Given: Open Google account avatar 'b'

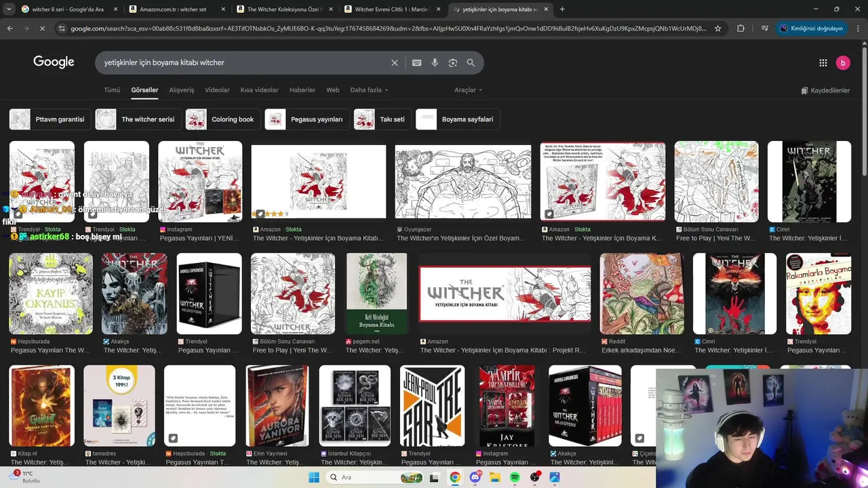Looking at the screenshot, I should 843,62.
